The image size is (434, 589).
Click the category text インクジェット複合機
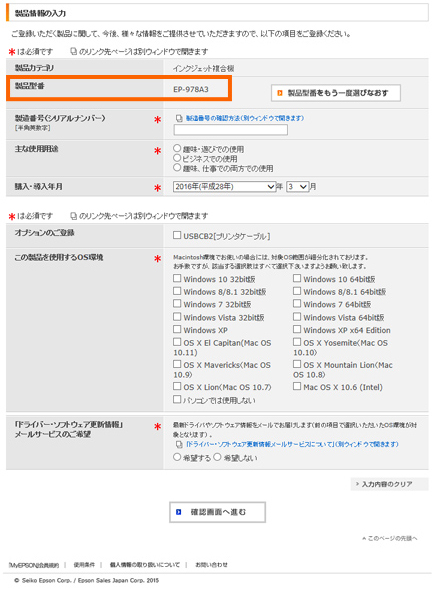[x=204, y=68]
